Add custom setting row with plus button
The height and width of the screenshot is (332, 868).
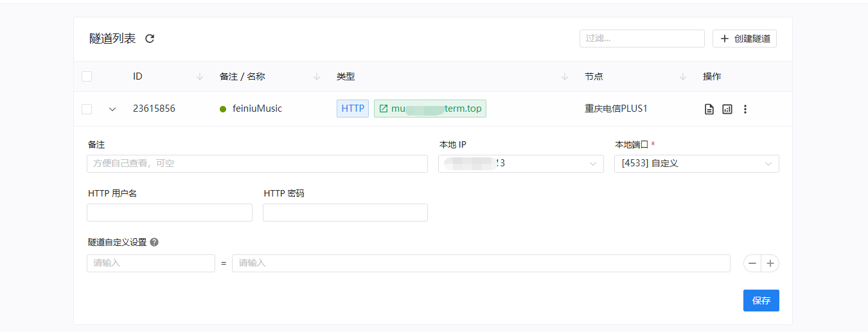[x=770, y=263]
